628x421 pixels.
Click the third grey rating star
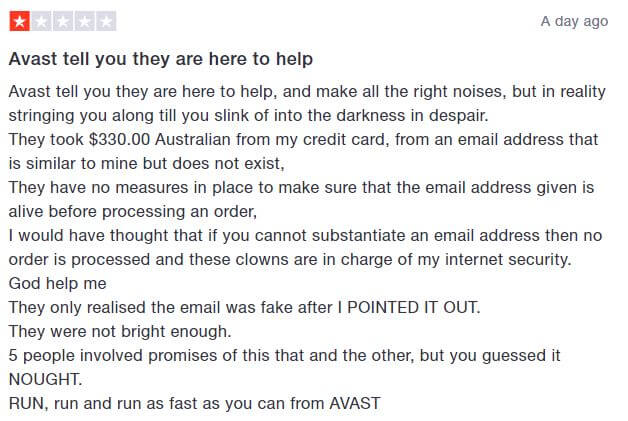tap(63, 22)
